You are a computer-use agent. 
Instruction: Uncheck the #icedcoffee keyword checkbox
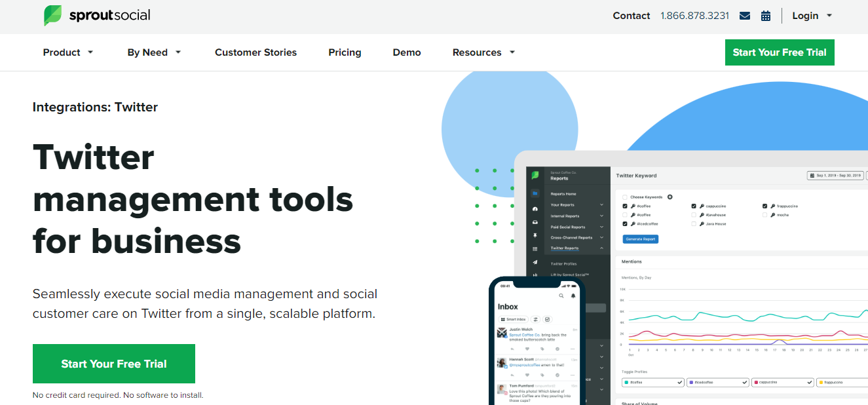pos(625,224)
